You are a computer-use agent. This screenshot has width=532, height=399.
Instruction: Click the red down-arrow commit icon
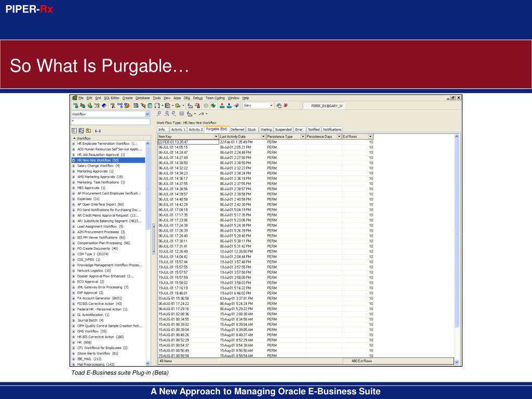coord(222,105)
